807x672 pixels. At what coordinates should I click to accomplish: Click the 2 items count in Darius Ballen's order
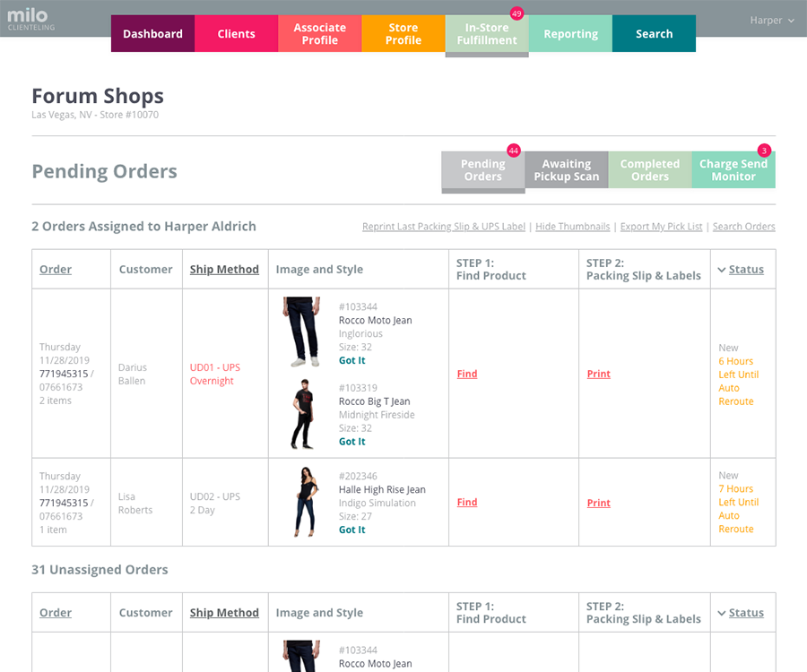pyautogui.click(x=56, y=401)
